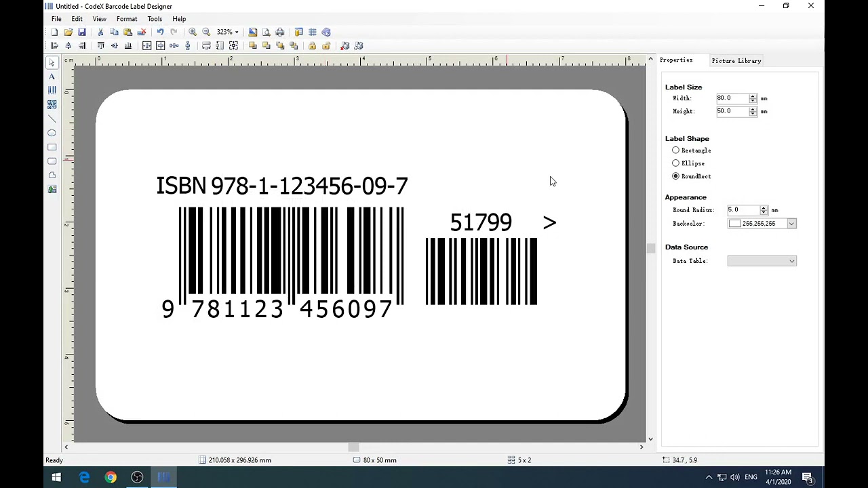This screenshot has height=488, width=868.
Task: Select the Rectangle shape tool
Action: point(52,147)
